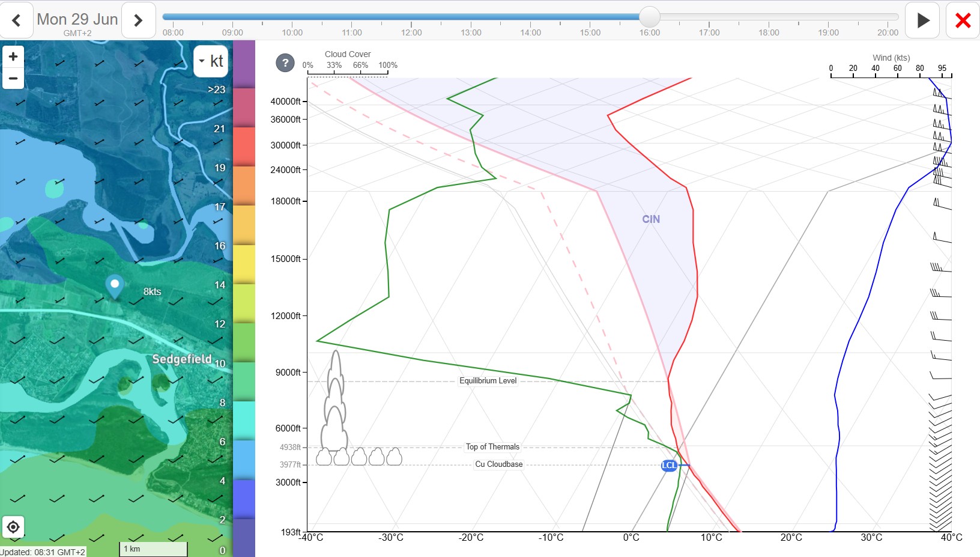Click the timeline slider handle at 16:00
980x557 pixels.
coord(649,17)
